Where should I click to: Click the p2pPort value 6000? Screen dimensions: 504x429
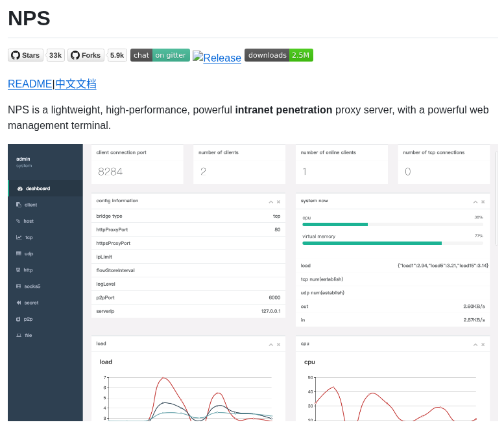pyautogui.click(x=274, y=297)
